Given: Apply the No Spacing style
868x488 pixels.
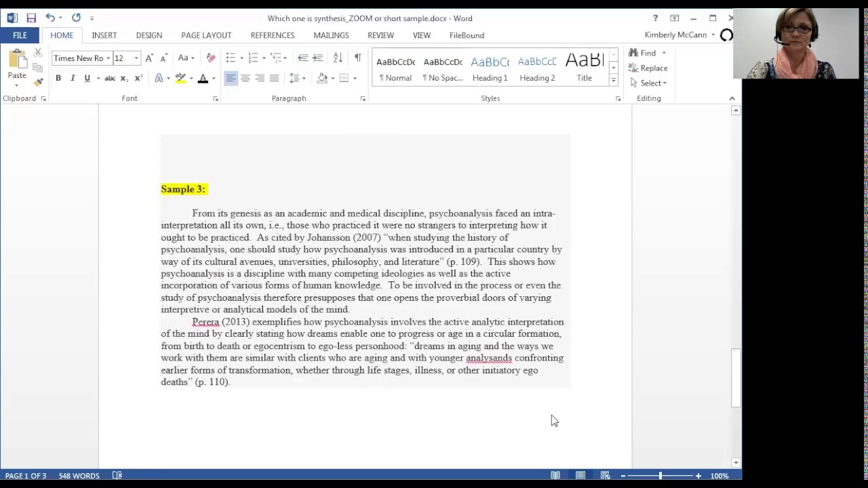Looking at the screenshot, I should coord(443,68).
